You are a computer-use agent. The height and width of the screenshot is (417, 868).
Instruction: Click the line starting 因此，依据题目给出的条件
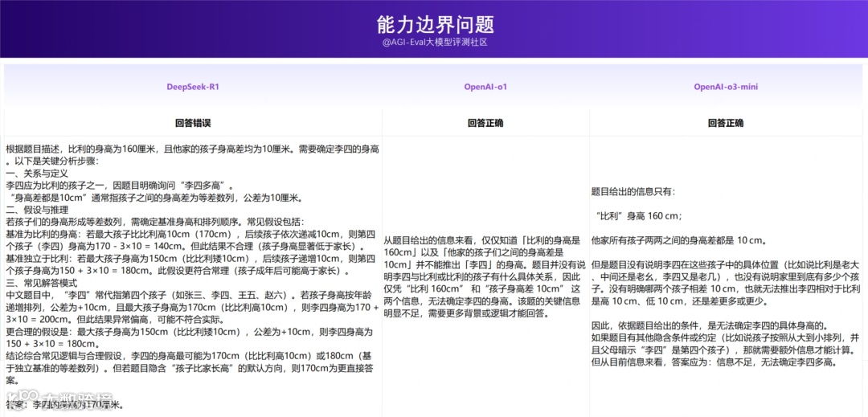(x=710, y=325)
